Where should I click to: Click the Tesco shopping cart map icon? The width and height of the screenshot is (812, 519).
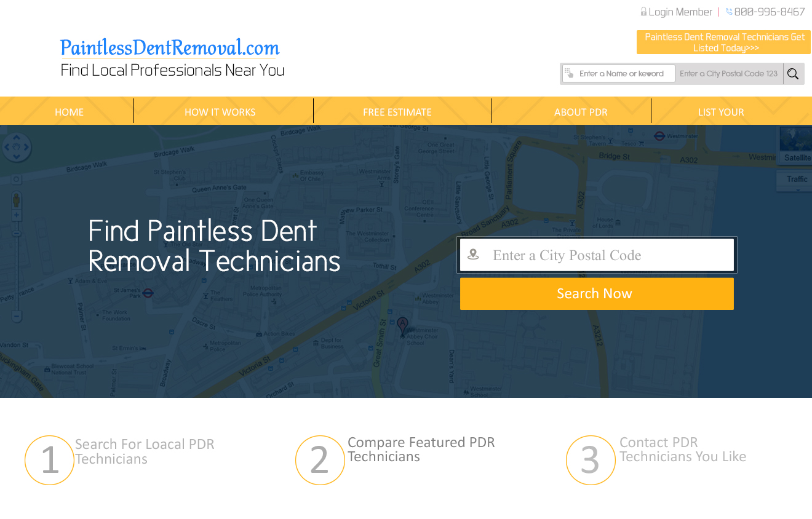[641, 143]
